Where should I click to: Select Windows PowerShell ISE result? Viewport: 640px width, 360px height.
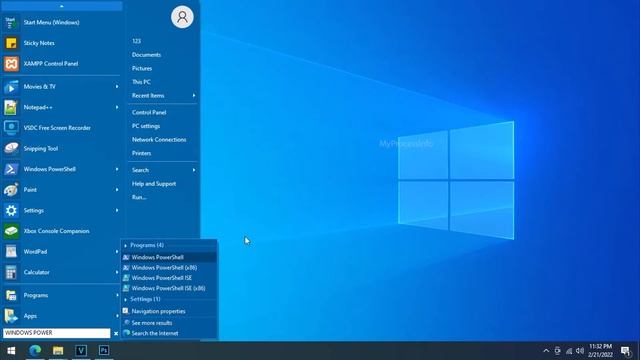click(169, 278)
